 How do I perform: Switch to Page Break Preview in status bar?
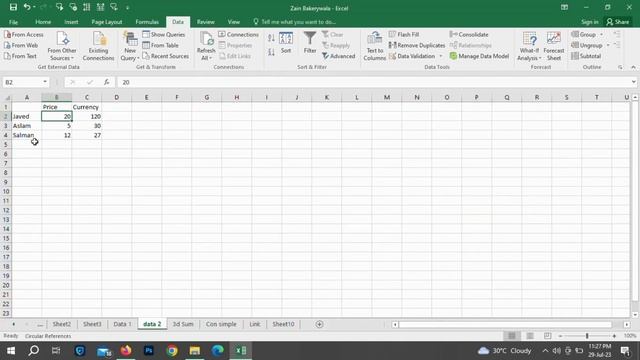(547, 336)
